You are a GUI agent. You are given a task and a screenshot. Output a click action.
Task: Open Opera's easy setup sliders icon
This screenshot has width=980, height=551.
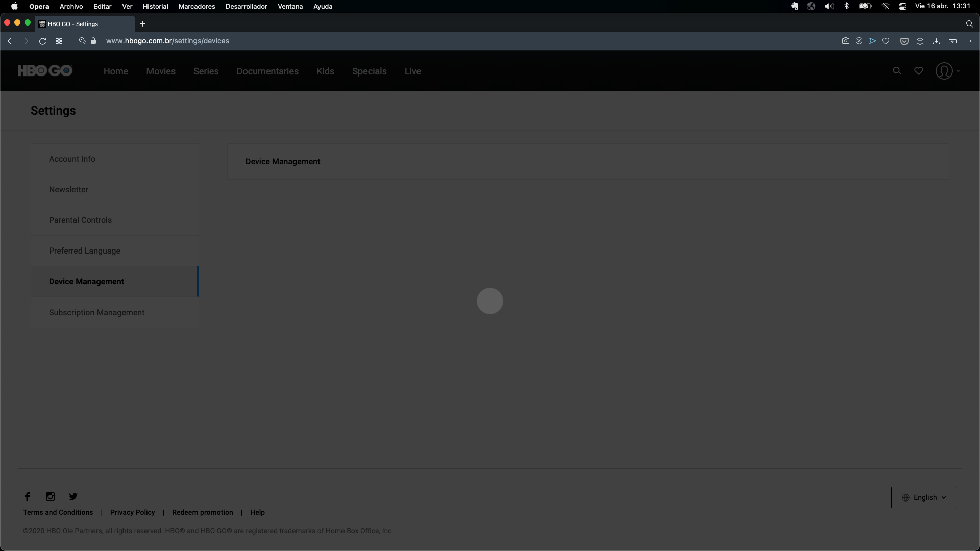pyautogui.click(x=969, y=41)
